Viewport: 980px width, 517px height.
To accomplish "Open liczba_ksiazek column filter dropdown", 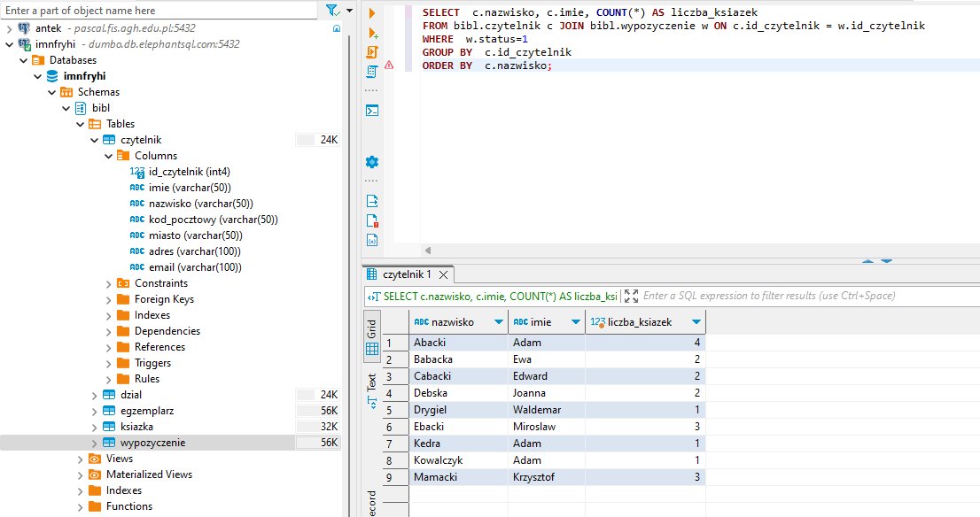I will 696,322.
